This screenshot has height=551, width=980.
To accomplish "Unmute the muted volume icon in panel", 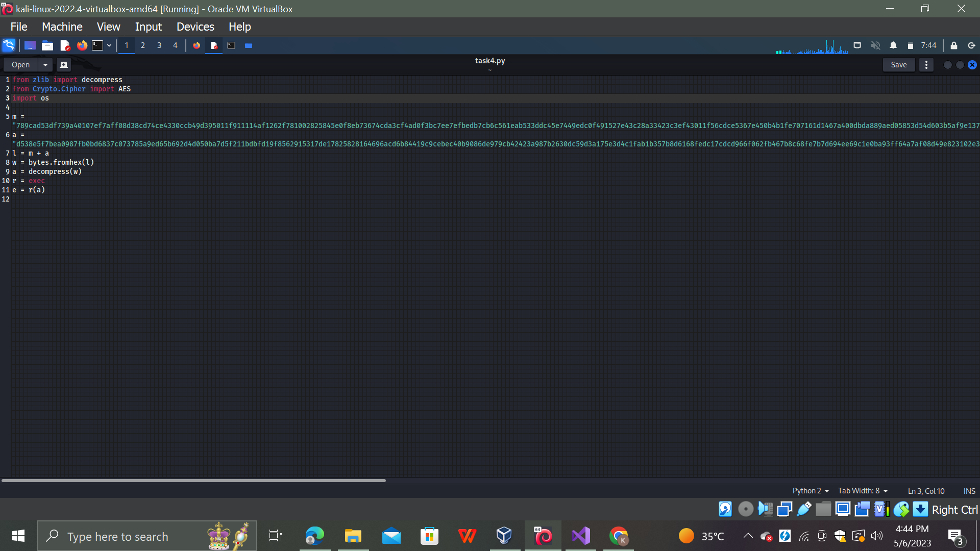I will [875, 45].
